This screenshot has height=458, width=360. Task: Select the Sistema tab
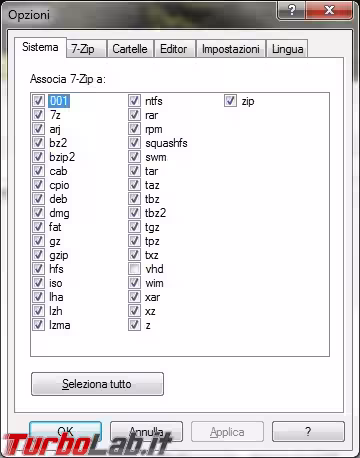coord(40,47)
